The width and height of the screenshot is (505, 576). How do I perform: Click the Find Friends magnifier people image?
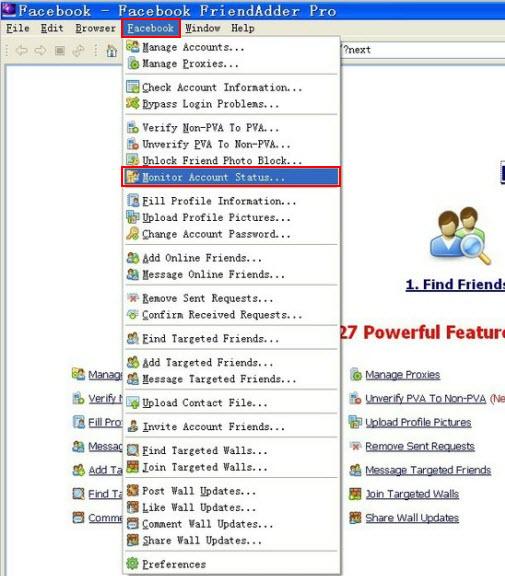click(460, 235)
